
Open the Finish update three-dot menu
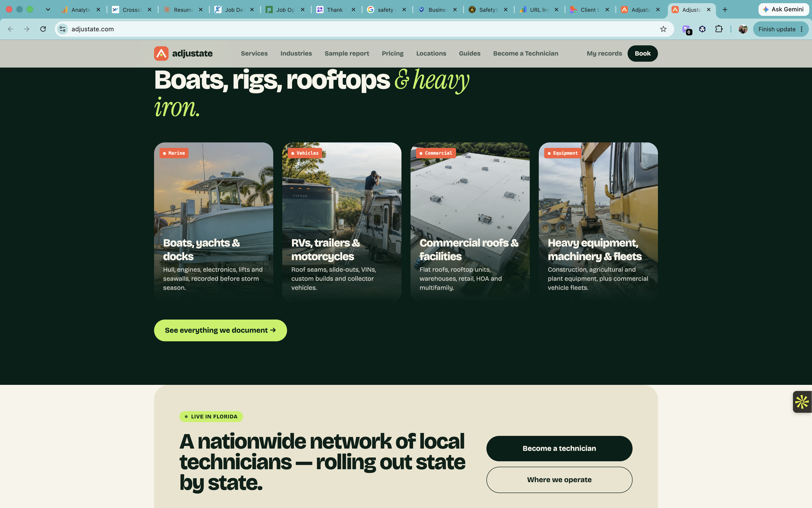pos(802,29)
